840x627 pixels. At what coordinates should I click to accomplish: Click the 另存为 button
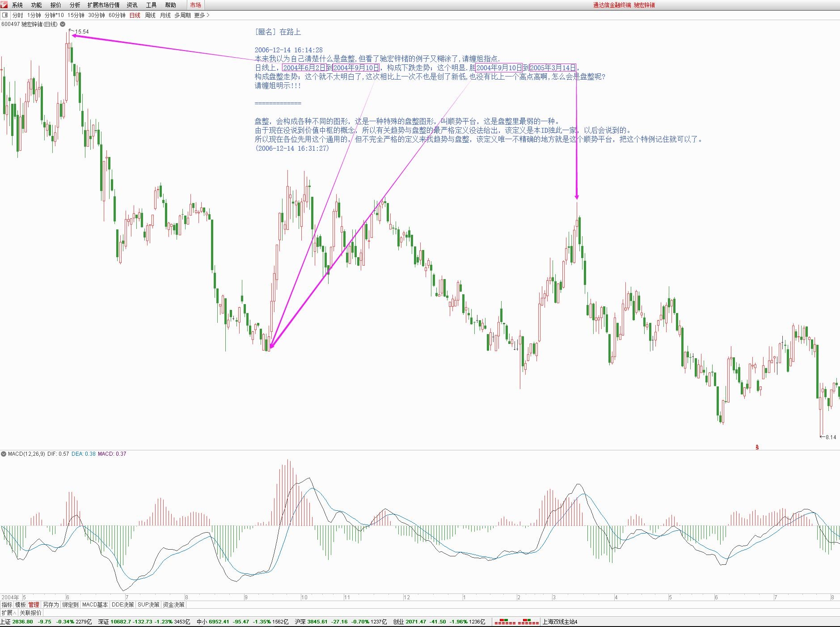click(51, 605)
